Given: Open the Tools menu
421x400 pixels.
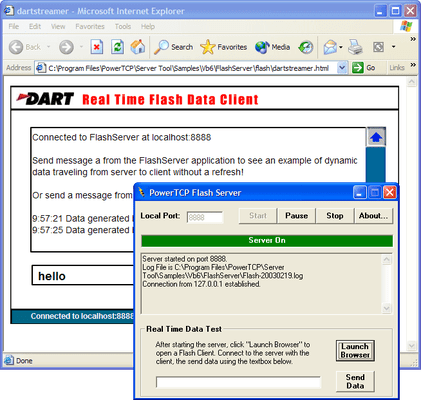Looking at the screenshot, I should 123,26.
